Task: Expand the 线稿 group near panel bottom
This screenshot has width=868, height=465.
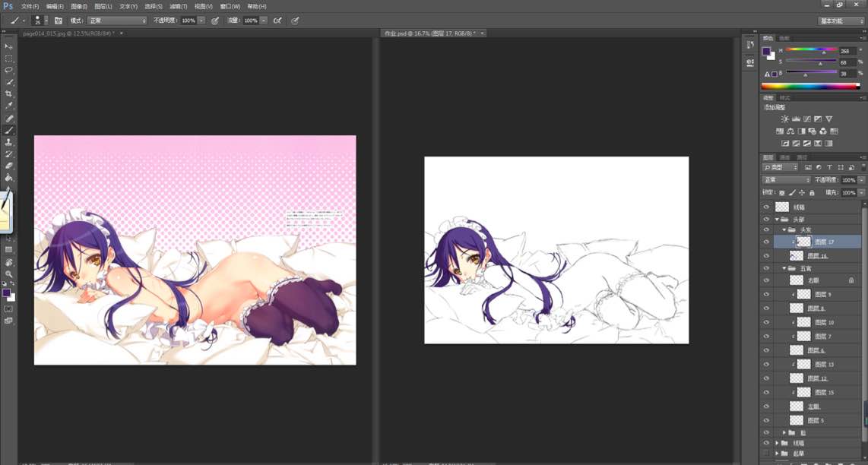Action: tap(777, 443)
